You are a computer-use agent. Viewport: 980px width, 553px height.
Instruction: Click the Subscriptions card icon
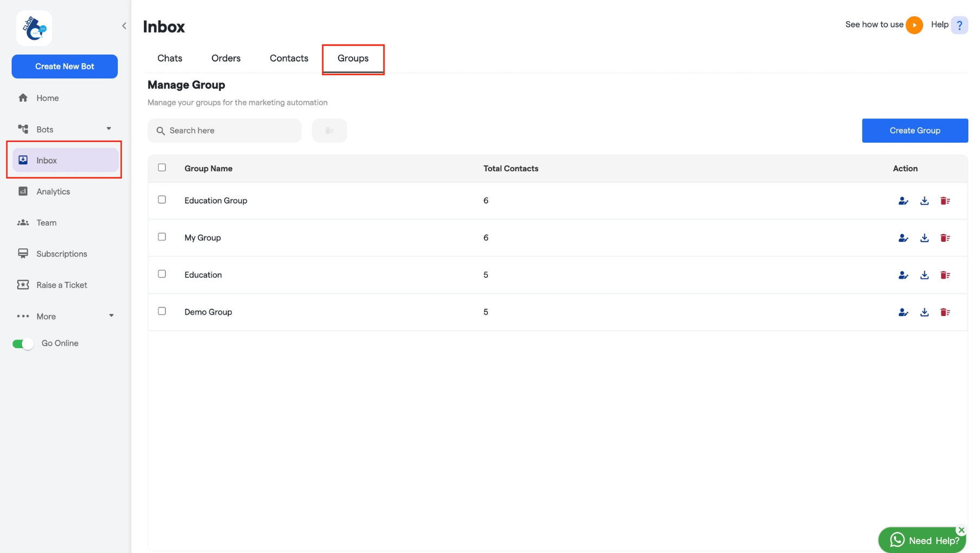tap(23, 253)
